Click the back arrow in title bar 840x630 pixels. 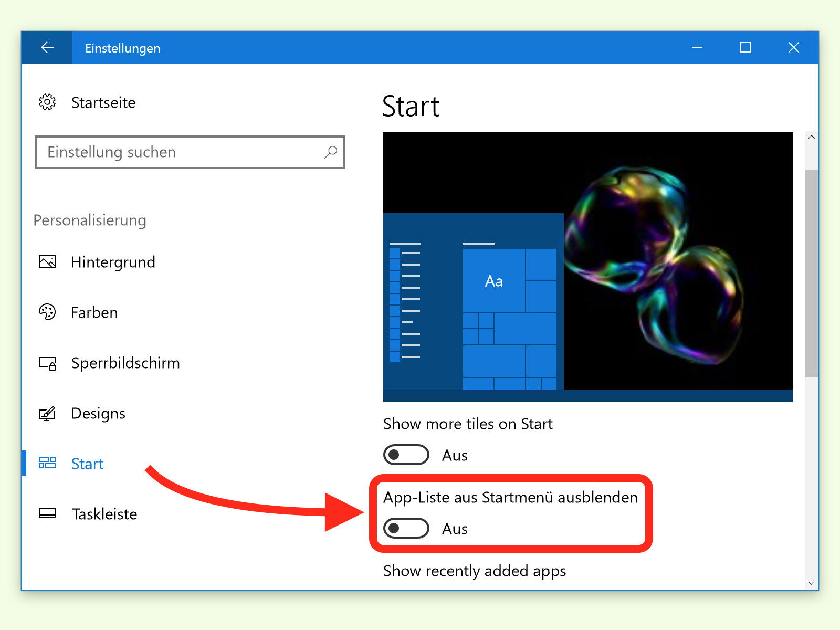[47, 48]
